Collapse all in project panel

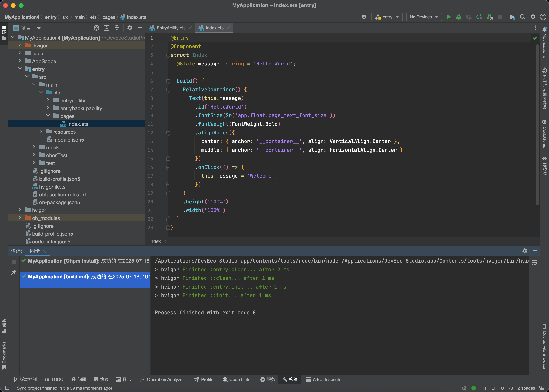[117, 28]
